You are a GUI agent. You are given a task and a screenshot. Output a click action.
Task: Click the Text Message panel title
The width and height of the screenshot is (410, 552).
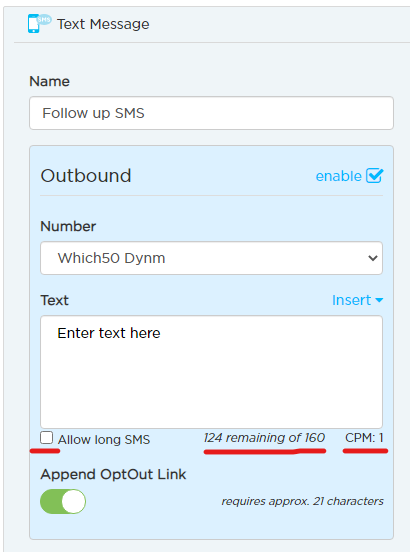pos(103,24)
